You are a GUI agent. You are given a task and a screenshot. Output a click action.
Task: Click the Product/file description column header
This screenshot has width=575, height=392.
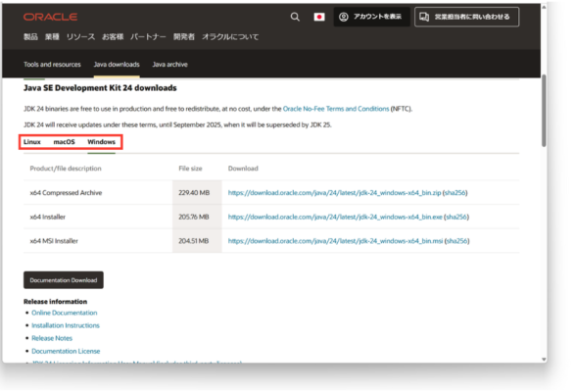pos(66,169)
